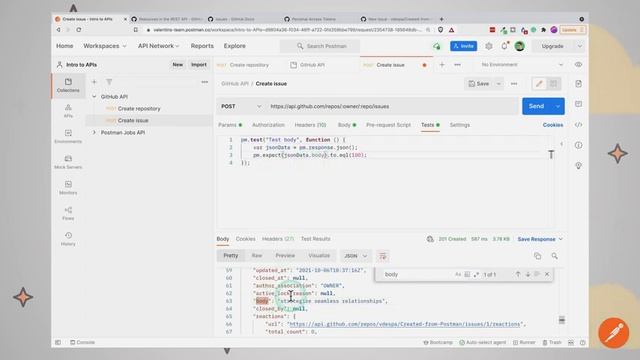
Task: Open the Workspaces dropdown
Action: coord(105,46)
